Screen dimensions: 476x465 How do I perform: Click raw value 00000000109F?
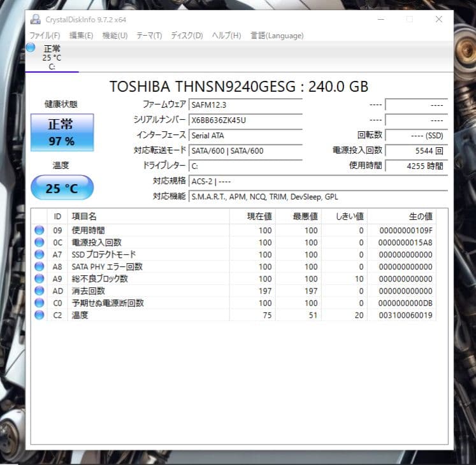tap(406, 231)
